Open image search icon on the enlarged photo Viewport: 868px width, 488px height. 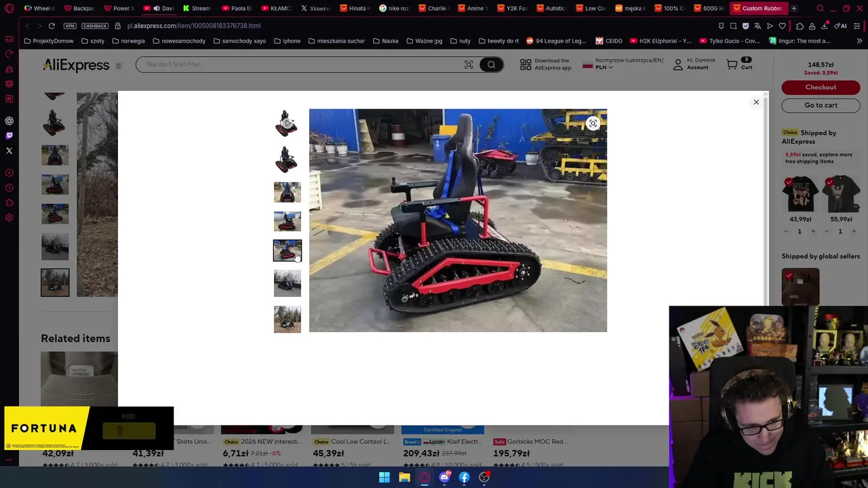click(x=593, y=123)
